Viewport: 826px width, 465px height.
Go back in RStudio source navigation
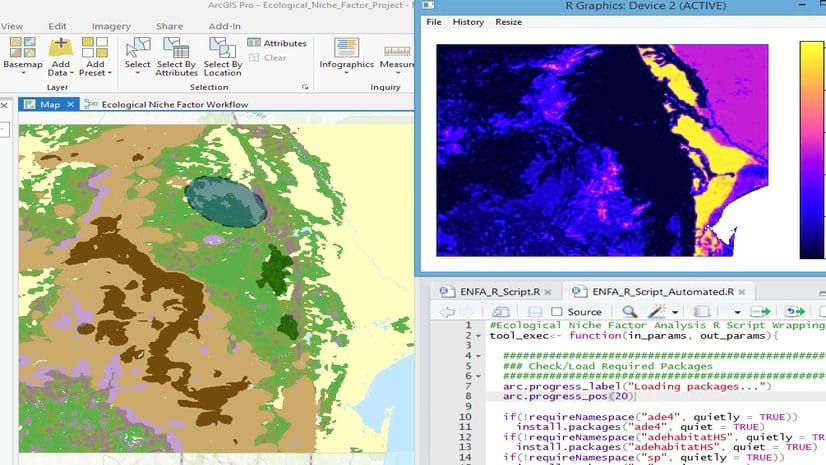[x=447, y=312]
